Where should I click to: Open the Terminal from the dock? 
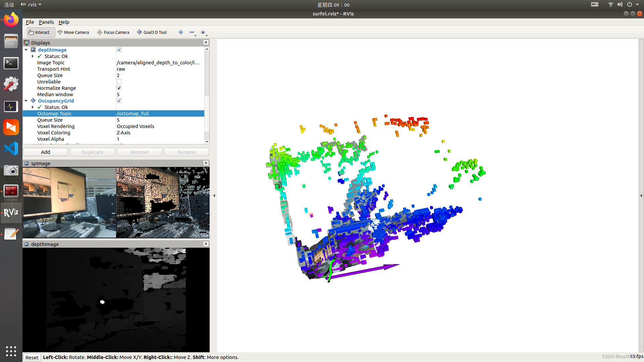[11, 63]
